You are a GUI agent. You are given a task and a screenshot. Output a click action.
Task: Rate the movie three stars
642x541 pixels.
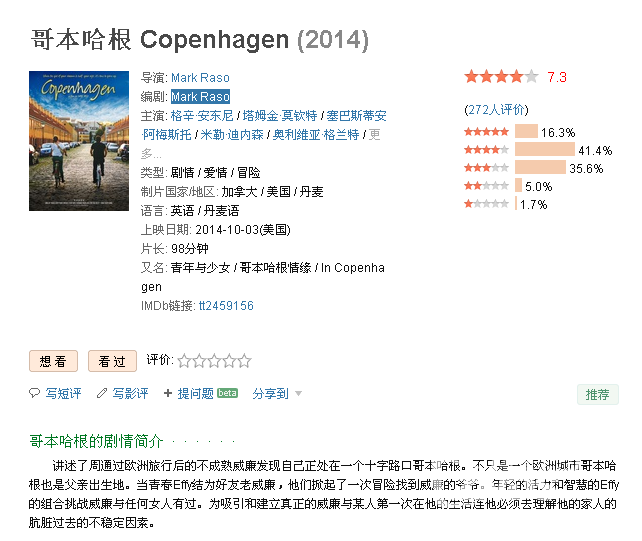[214, 361]
